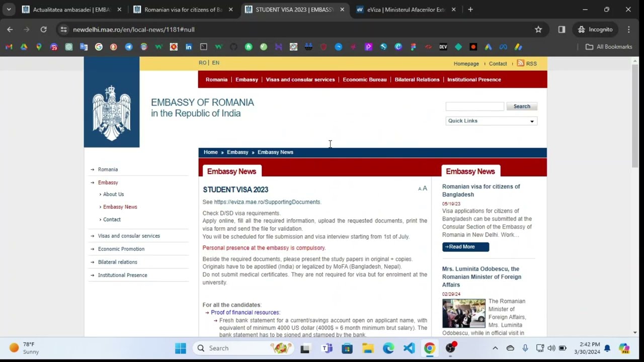Open the Google Maps bookmark icon

39,47
